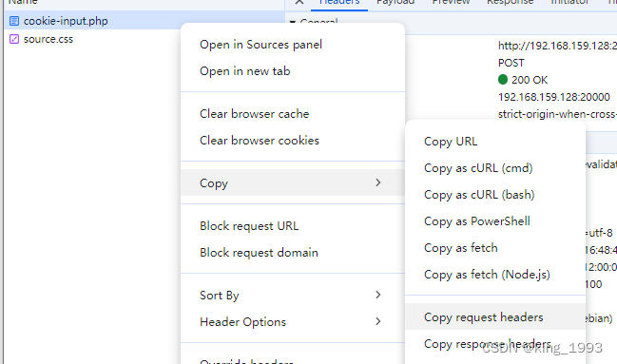This screenshot has height=364, width=617.
Task: Click the request URL value http://192.168.159.128
Action: click(x=557, y=46)
